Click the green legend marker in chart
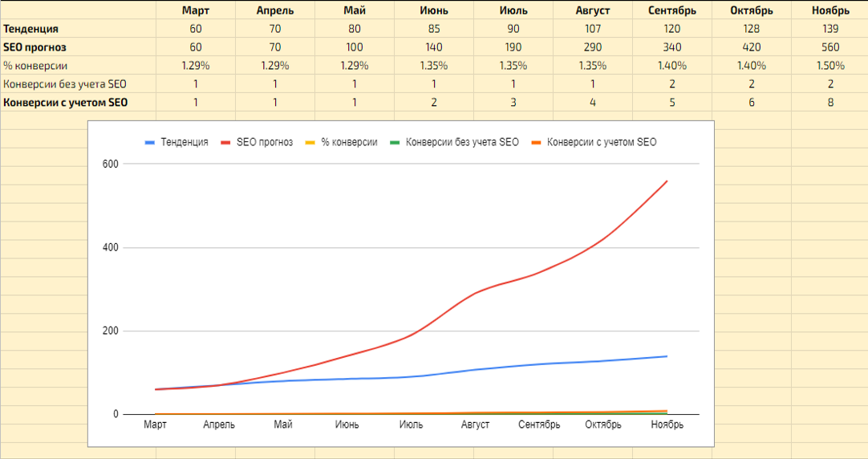Image resolution: width=868 pixels, height=459 pixels. tap(394, 142)
